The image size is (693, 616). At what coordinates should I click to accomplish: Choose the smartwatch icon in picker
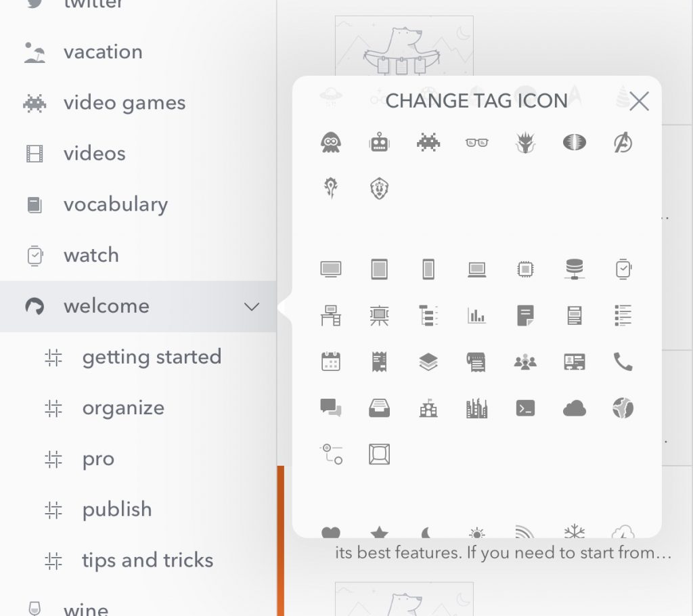[623, 269]
